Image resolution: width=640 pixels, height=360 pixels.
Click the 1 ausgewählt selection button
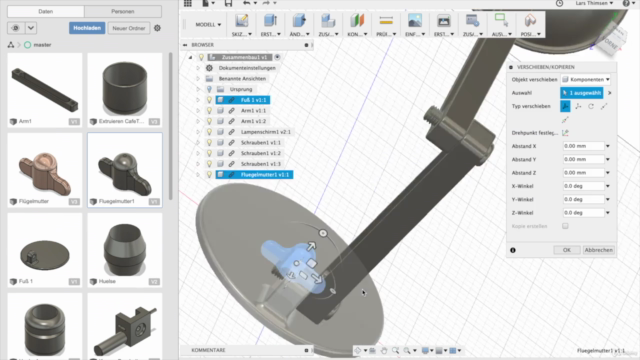[x=582, y=93]
